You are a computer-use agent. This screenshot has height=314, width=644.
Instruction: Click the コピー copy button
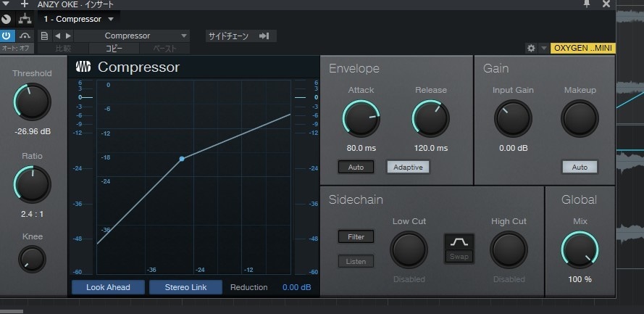pyautogui.click(x=114, y=49)
